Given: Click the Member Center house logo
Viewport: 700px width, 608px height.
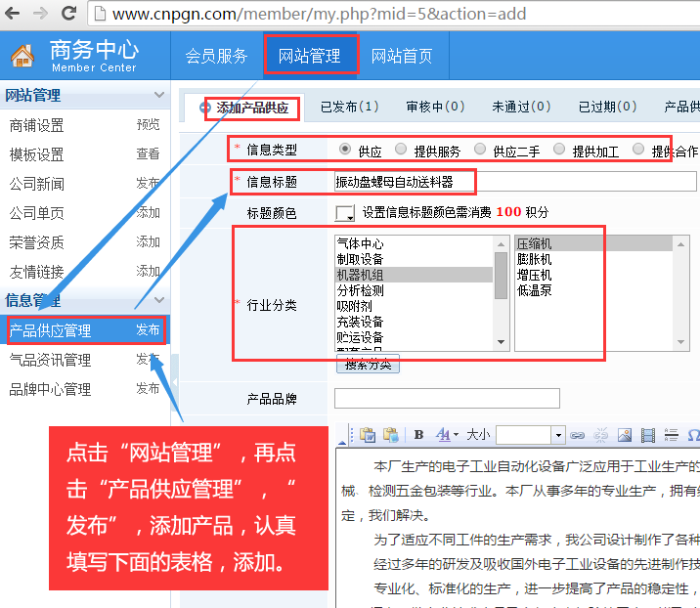Looking at the screenshot, I should click(22, 57).
